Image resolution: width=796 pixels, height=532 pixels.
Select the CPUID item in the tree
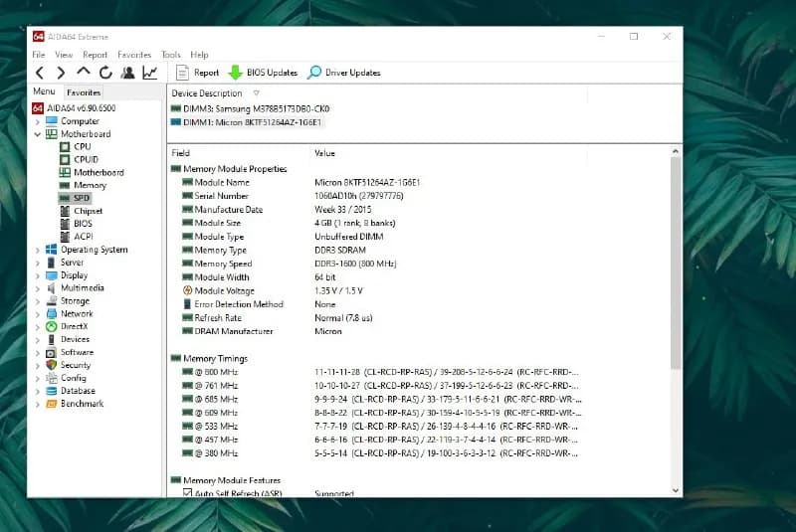(80, 159)
